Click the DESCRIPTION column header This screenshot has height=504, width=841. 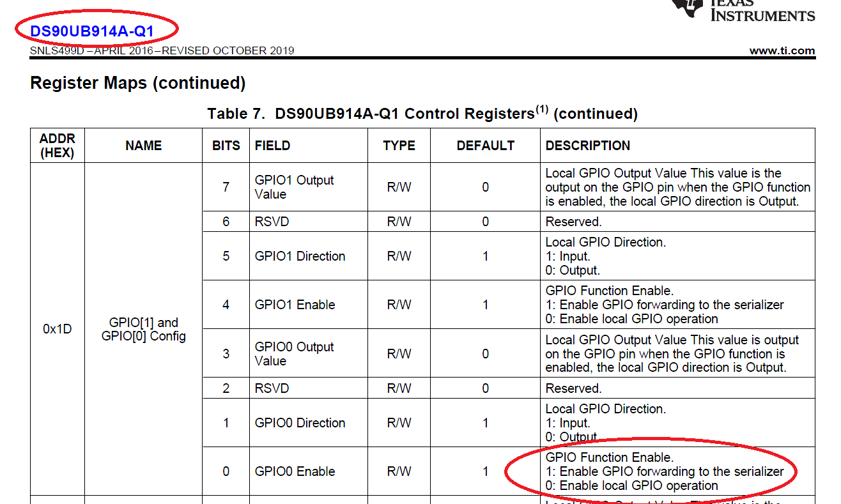(x=587, y=146)
